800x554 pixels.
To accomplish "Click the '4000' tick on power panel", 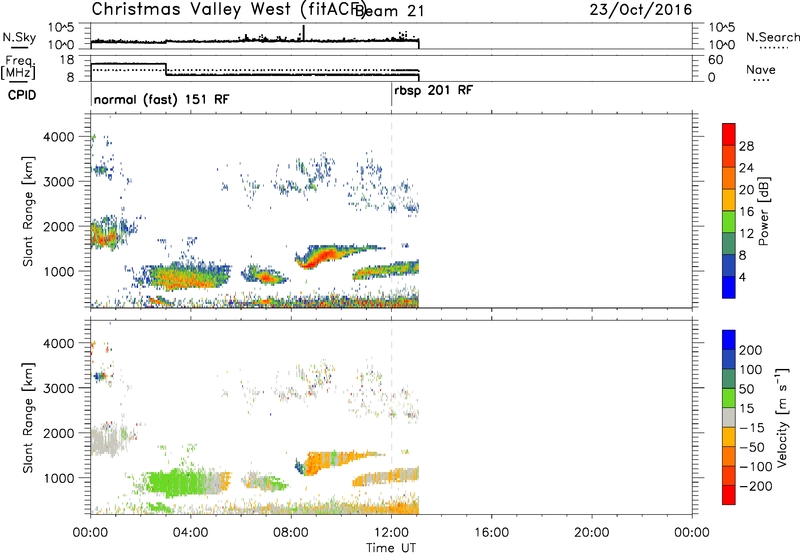I will pos(59,137).
